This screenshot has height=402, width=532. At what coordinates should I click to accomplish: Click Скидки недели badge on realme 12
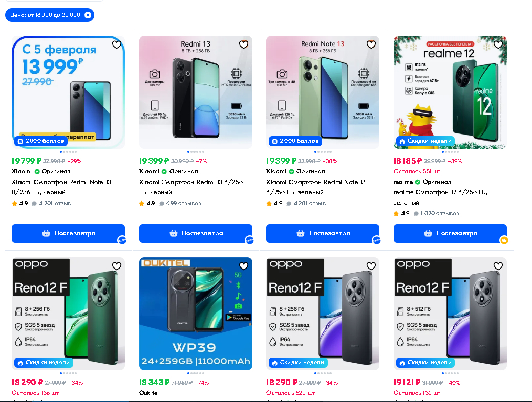tap(425, 141)
